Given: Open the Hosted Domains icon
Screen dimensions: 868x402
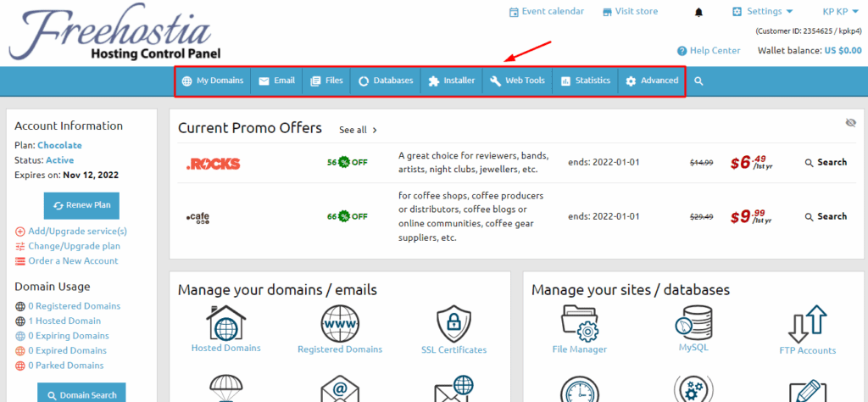Looking at the screenshot, I should click(225, 321).
